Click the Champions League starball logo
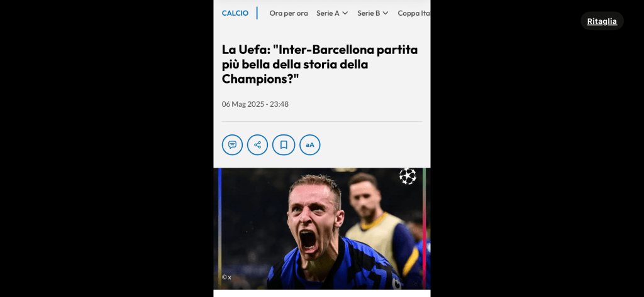Image resolution: width=644 pixels, height=297 pixels. [408, 176]
